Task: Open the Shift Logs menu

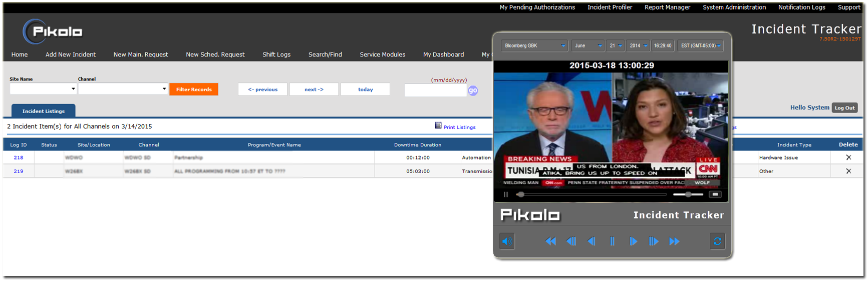Action: coord(276,54)
